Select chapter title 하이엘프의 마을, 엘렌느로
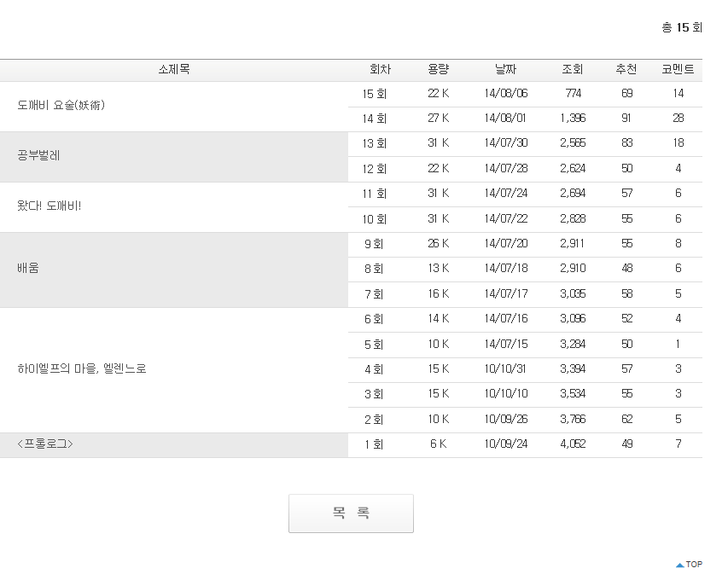728x580 pixels. coord(82,369)
